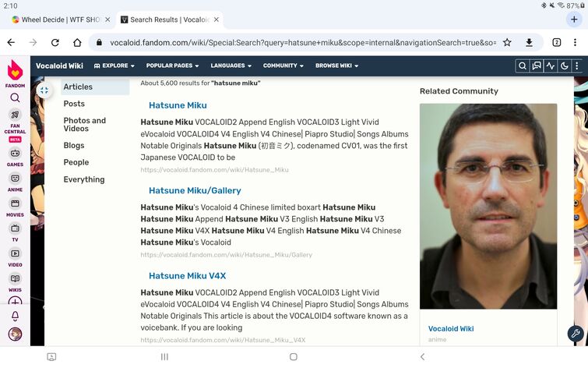Select the Posts search filter
Screen dimensions: 588x368
[x=74, y=104]
